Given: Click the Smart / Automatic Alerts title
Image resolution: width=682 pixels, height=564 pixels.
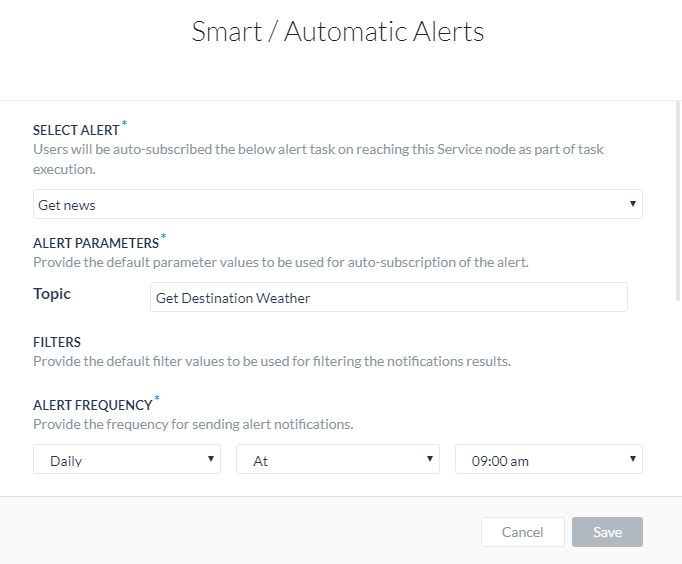Looking at the screenshot, I should click(338, 32).
